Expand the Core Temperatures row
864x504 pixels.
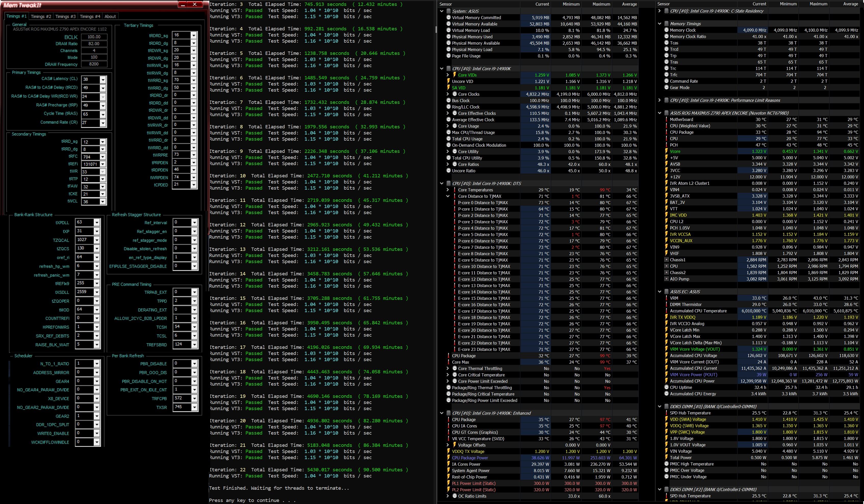(448, 190)
